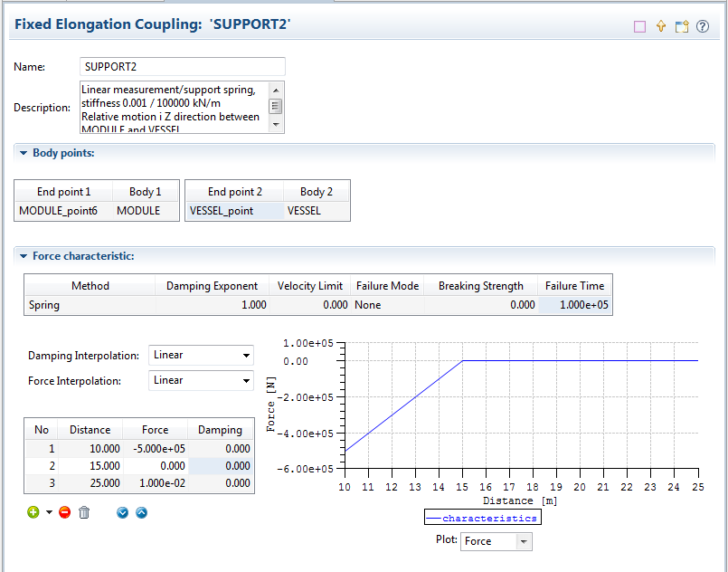Viewport: 728px width, 572px height.
Task: Click the open in new window icon
Action: click(x=682, y=26)
